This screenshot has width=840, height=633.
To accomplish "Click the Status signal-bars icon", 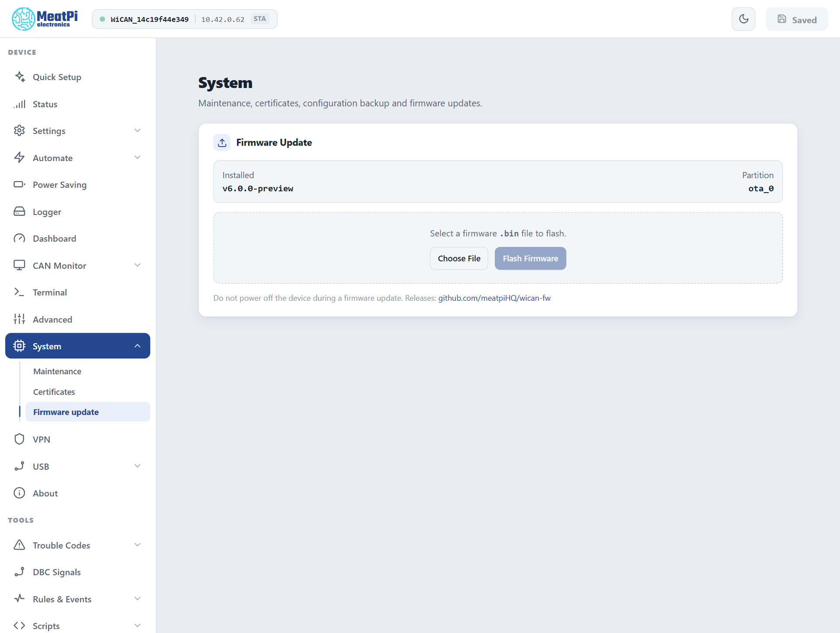I will coord(20,104).
